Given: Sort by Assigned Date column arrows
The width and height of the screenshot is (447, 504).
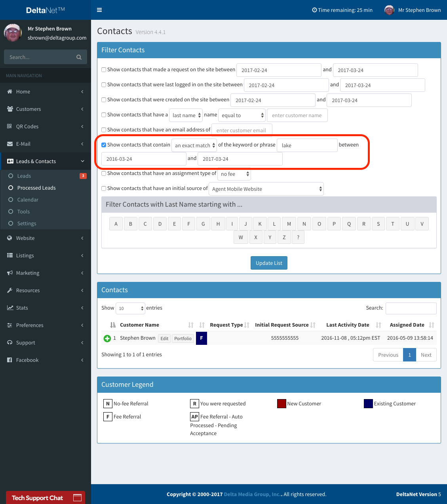Looking at the screenshot, I should point(432,325).
